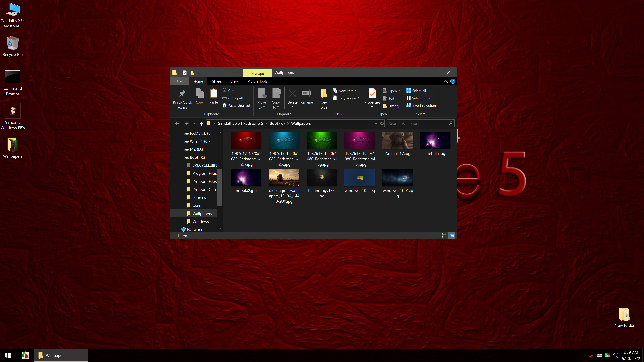Open the Properties dropdown arrow

[372, 107]
